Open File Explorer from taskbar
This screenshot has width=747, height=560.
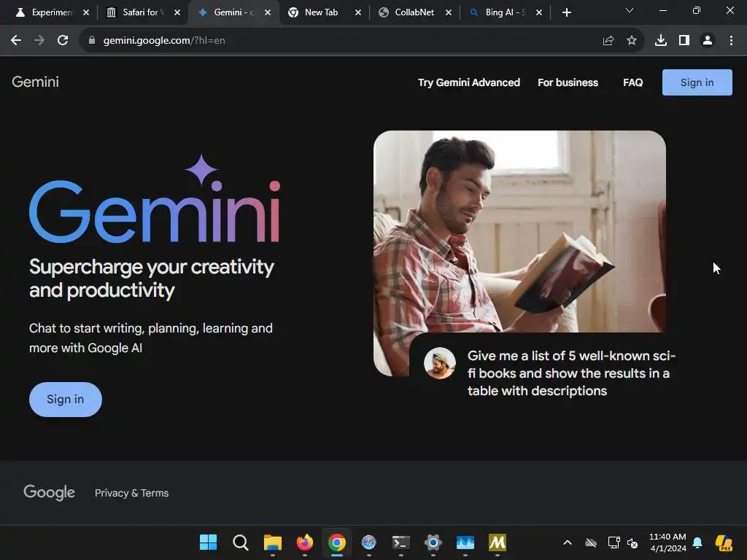point(273,542)
